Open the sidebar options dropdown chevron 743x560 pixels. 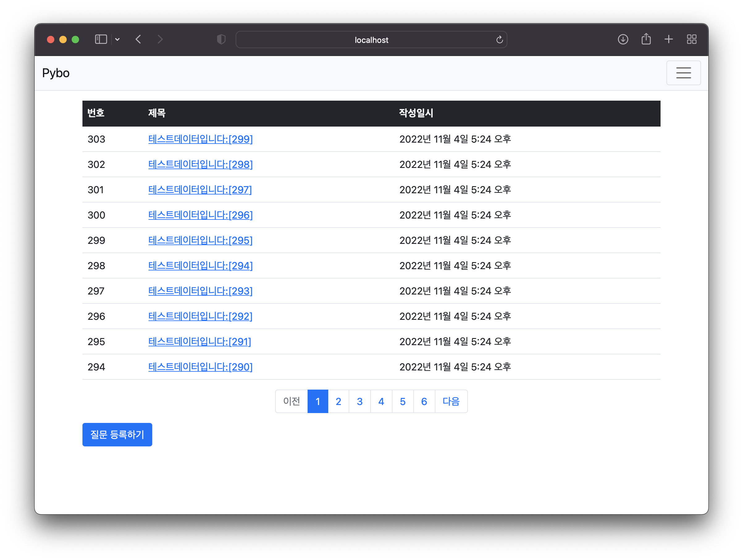117,39
